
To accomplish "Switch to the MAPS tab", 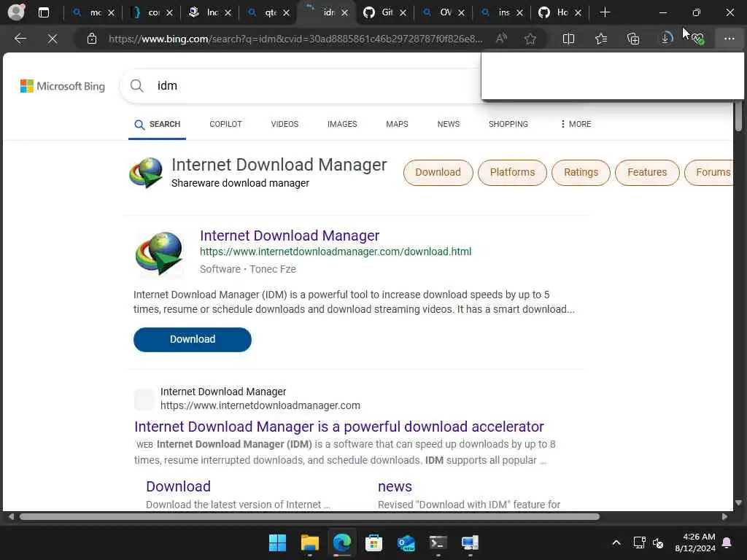I will [x=397, y=124].
